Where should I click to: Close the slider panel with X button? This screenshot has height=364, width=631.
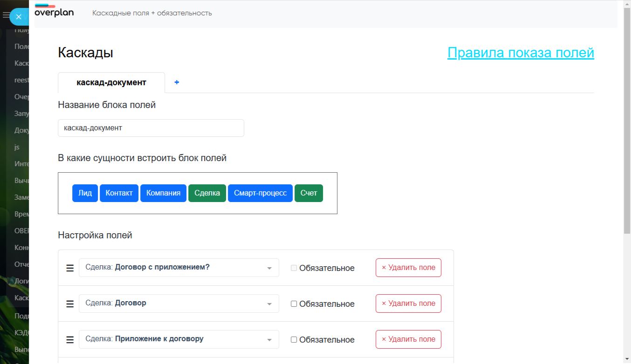pyautogui.click(x=19, y=17)
